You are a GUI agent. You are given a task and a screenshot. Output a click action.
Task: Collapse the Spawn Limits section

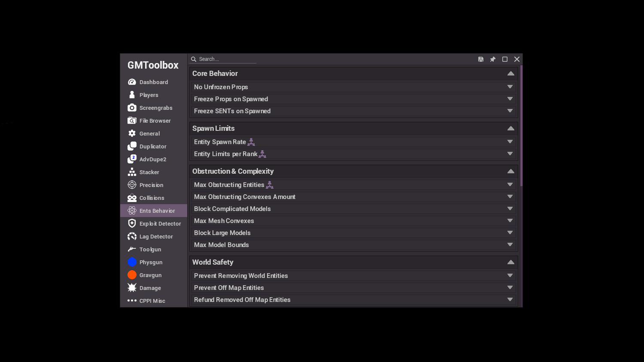511,128
